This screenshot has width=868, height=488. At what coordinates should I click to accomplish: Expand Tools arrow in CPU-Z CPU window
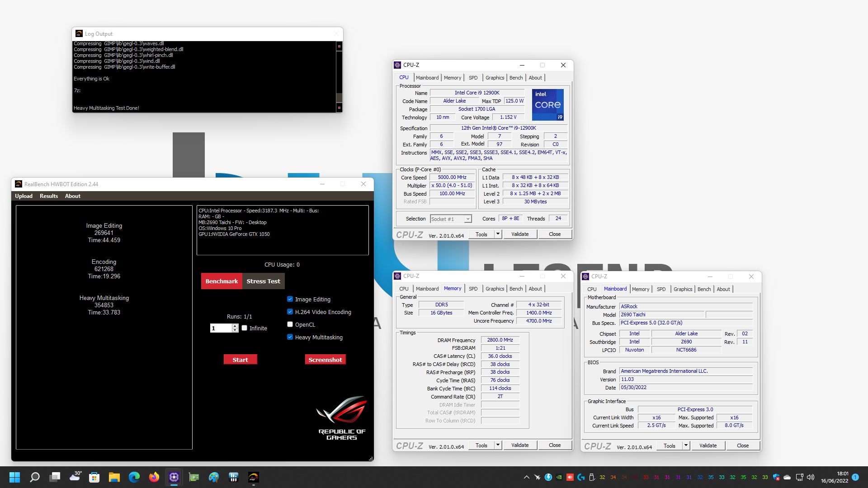click(498, 234)
